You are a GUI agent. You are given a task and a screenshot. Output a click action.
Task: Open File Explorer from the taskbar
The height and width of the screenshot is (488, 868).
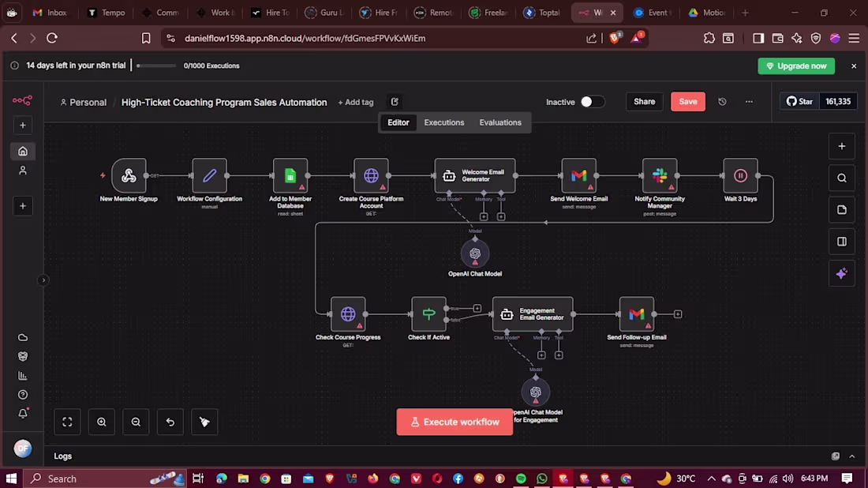[x=243, y=479]
